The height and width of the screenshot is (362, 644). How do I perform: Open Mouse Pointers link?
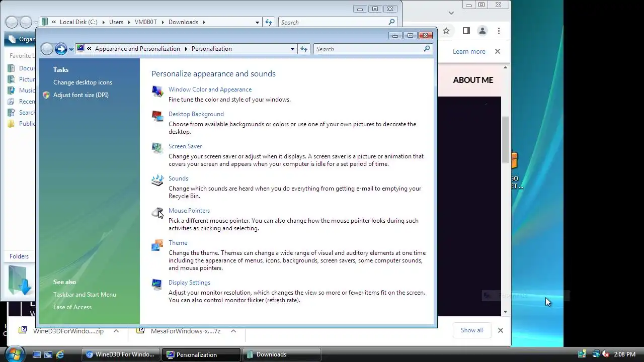point(189,211)
